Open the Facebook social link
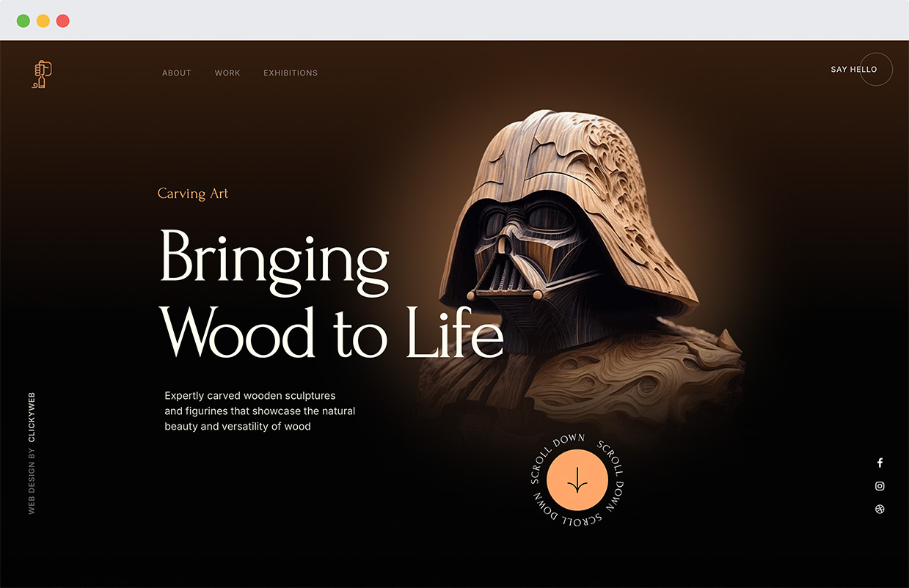 pos(880,463)
